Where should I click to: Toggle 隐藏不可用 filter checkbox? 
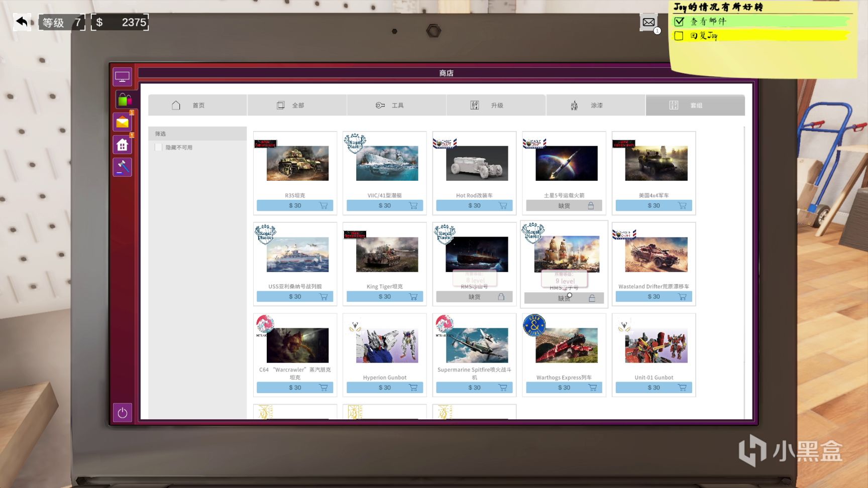pos(159,147)
